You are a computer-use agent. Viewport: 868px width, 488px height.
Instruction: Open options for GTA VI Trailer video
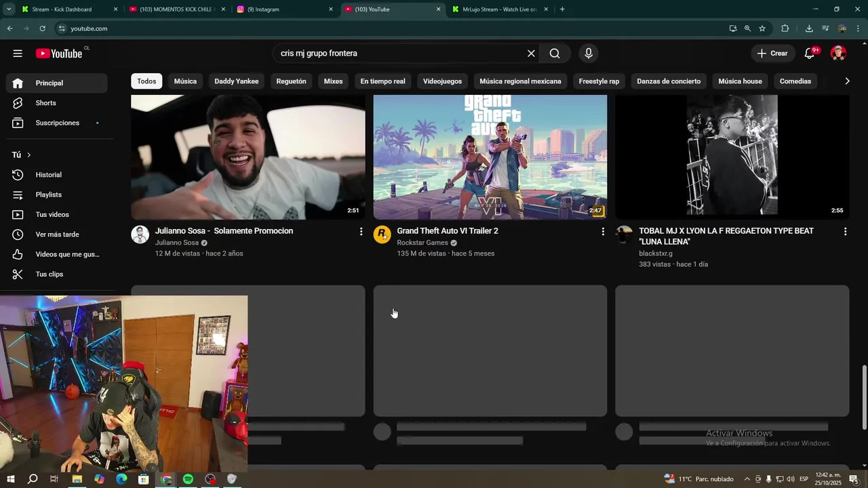[603, 232]
